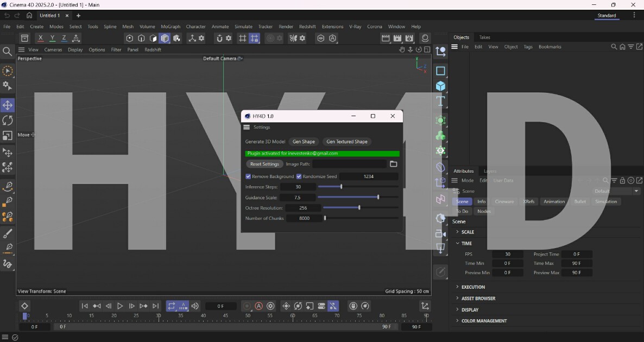The height and width of the screenshot is (342, 644).
Task: Uncheck Randomize Seed checkbox
Action: click(x=299, y=176)
